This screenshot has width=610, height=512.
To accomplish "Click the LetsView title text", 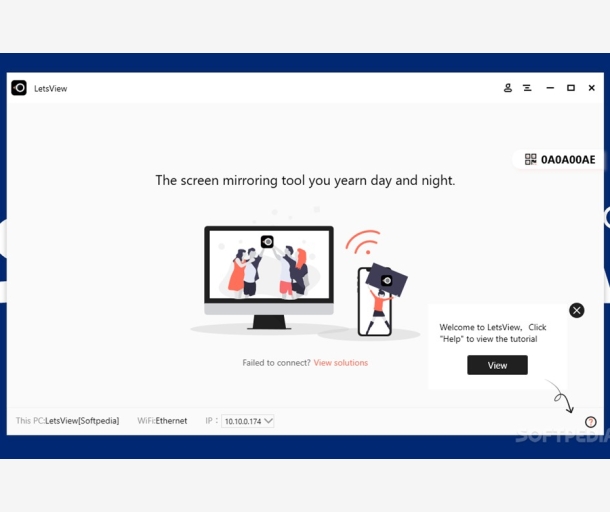I will (51, 89).
